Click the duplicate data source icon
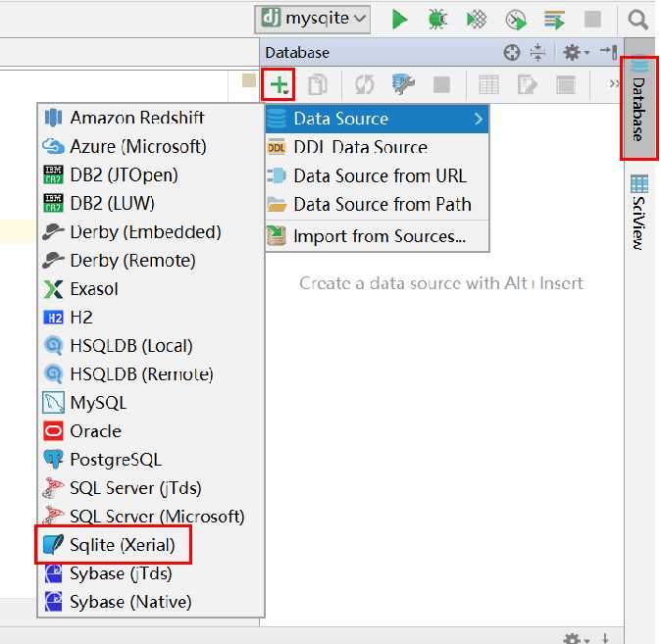The height and width of the screenshot is (644, 661). click(317, 84)
